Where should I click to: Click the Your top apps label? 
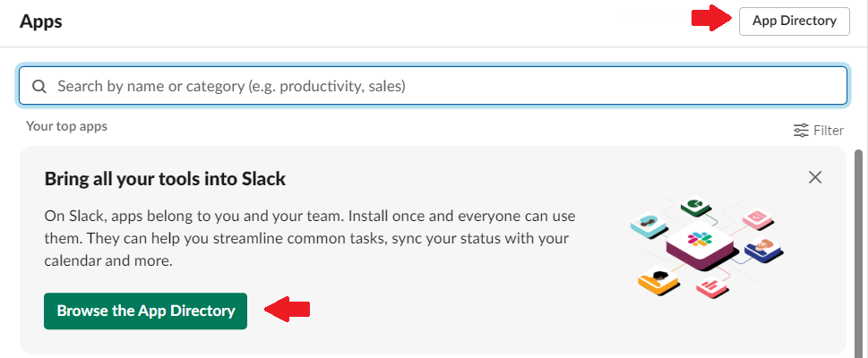67,126
